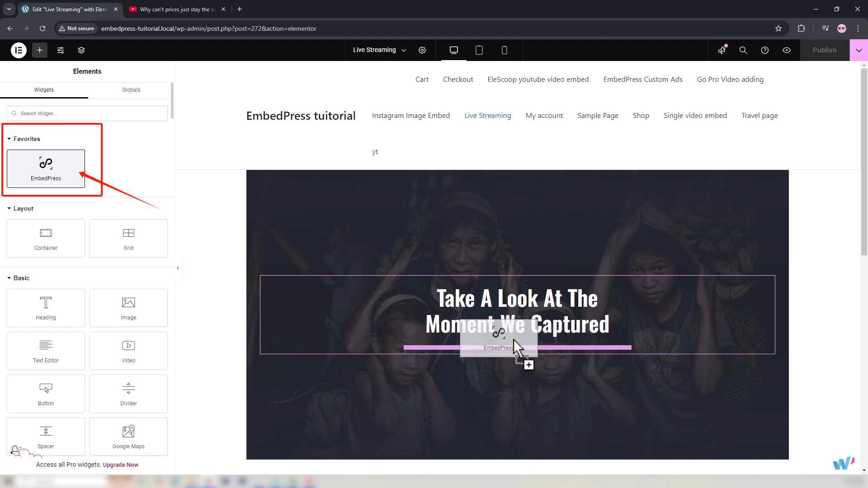Viewport: 868px width, 488px height.
Task: Open the Finder search icon
Action: [743, 50]
